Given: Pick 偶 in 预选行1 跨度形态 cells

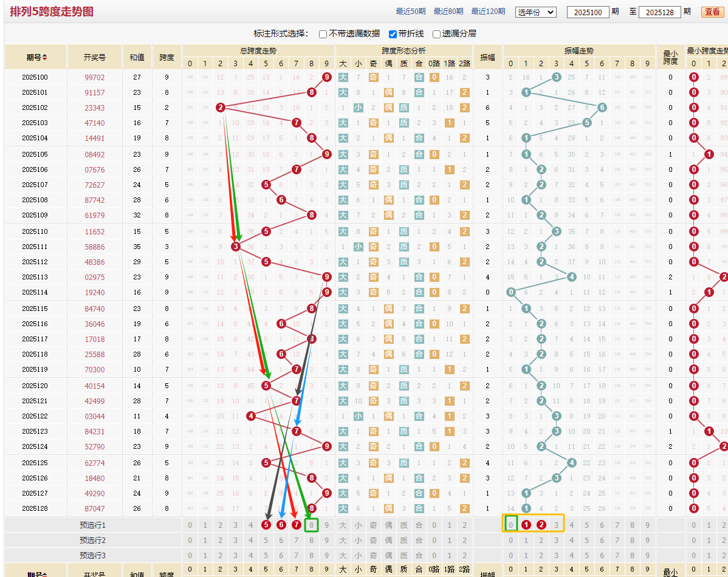Looking at the screenshot, I should (x=388, y=525).
